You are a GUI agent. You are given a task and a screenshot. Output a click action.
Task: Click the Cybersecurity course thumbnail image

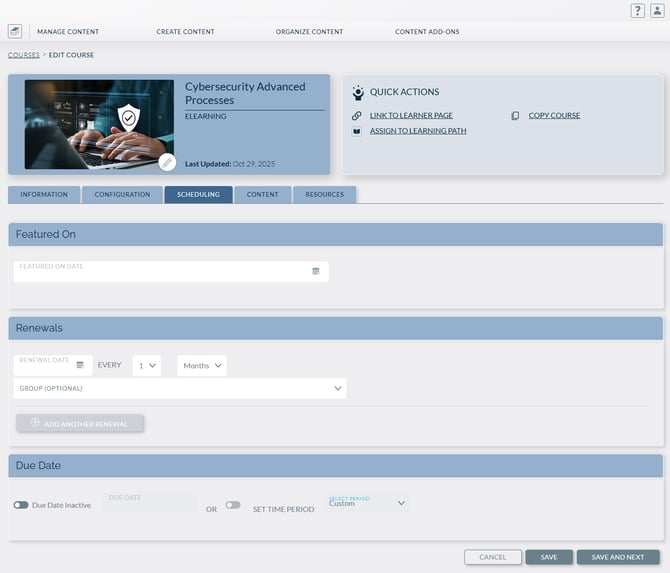(98, 124)
